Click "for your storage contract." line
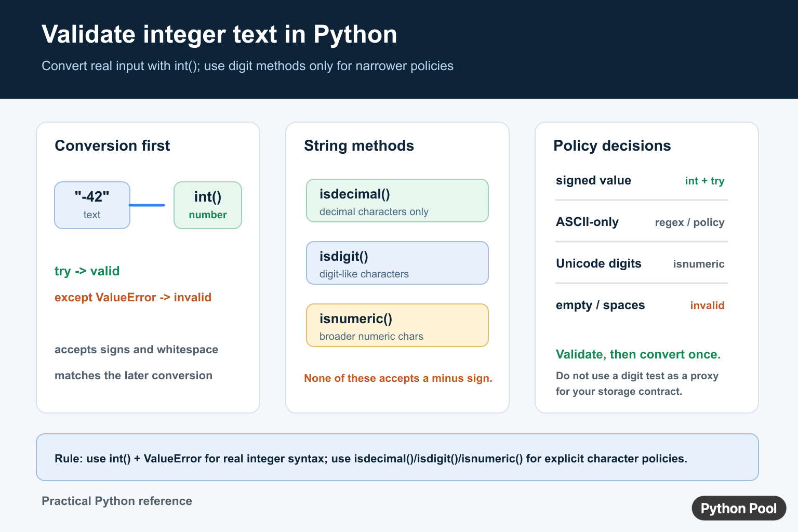Viewport: 798px width, 532px height. 619,392
